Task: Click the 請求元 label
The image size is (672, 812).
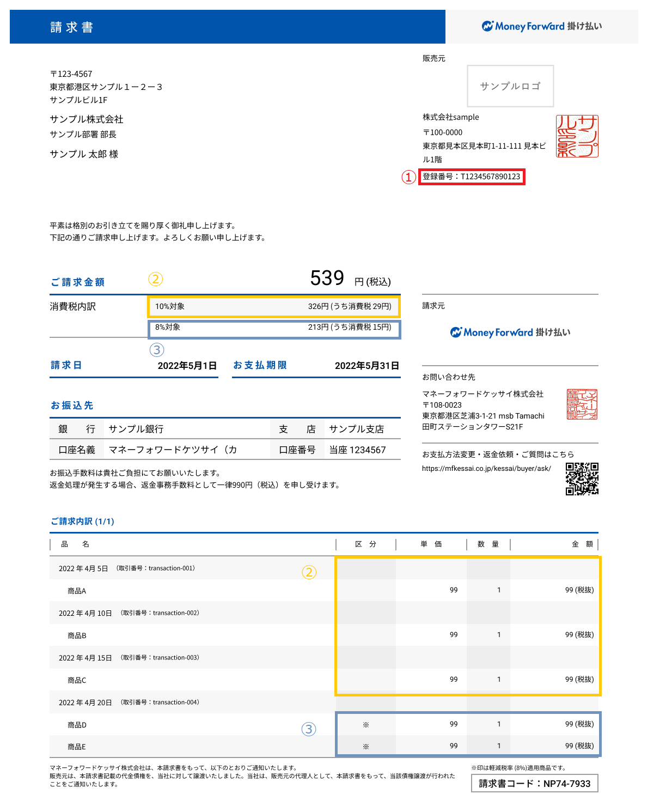Action: pyautogui.click(x=433, y=306)
